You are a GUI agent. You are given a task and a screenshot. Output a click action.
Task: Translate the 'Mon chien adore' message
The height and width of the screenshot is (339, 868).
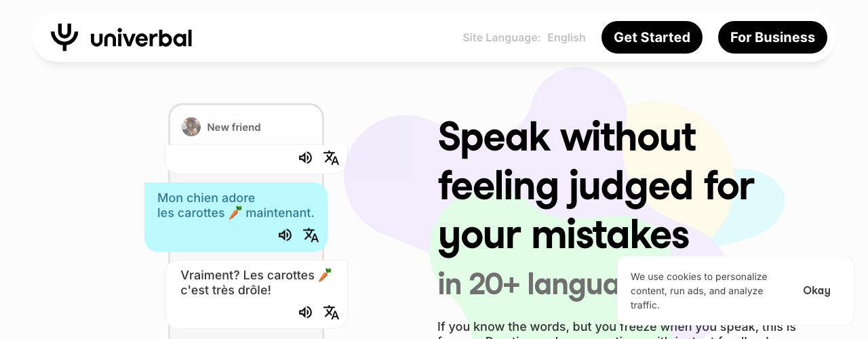coord(311,235)
